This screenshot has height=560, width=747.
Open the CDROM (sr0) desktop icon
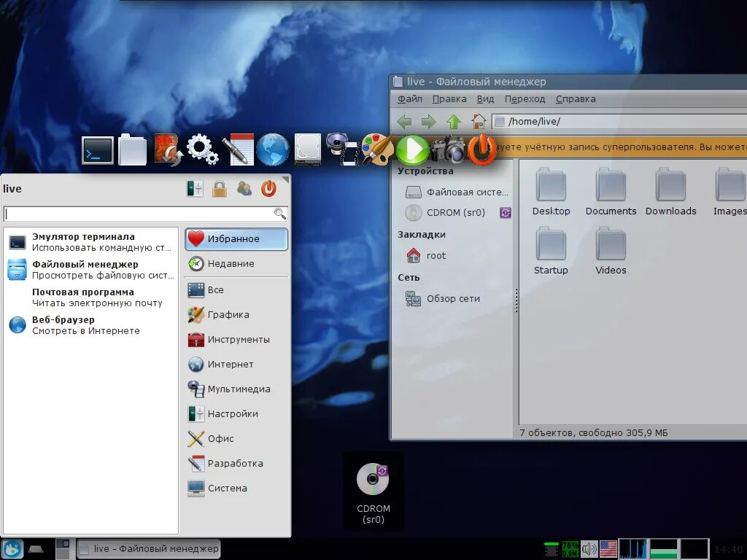pos(373,493)
